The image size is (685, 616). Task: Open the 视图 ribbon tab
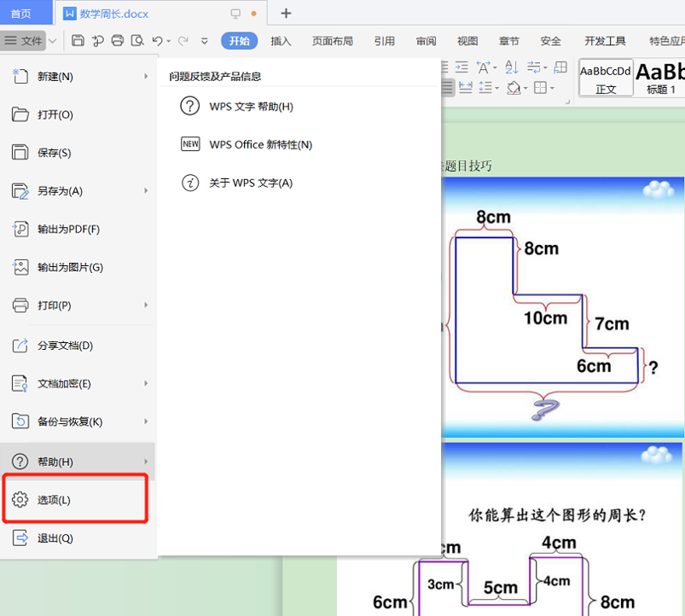coord(467,41)
